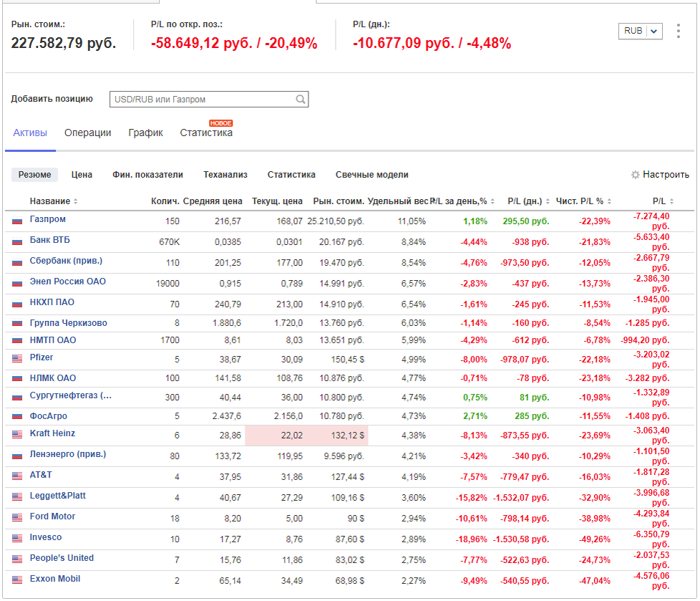
Task: Click total market value 227.582,79 руб.
Action: pyautogui.click(x=64, y=43)
